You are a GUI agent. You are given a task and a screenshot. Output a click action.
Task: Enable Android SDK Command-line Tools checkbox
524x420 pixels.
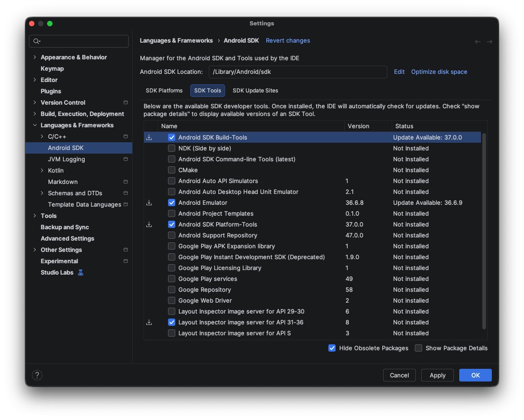[x=172, y=159]
